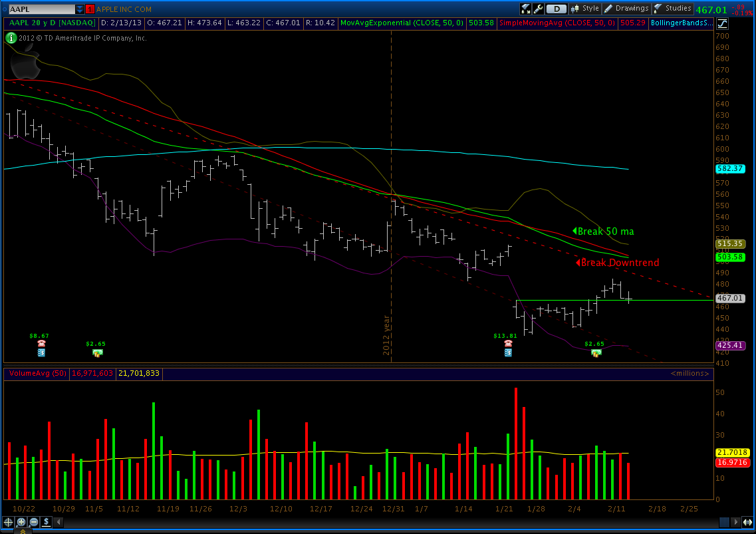
Task: Click the dividend icon under $2.65 near 11/5
Action: (x=97, y=352)
